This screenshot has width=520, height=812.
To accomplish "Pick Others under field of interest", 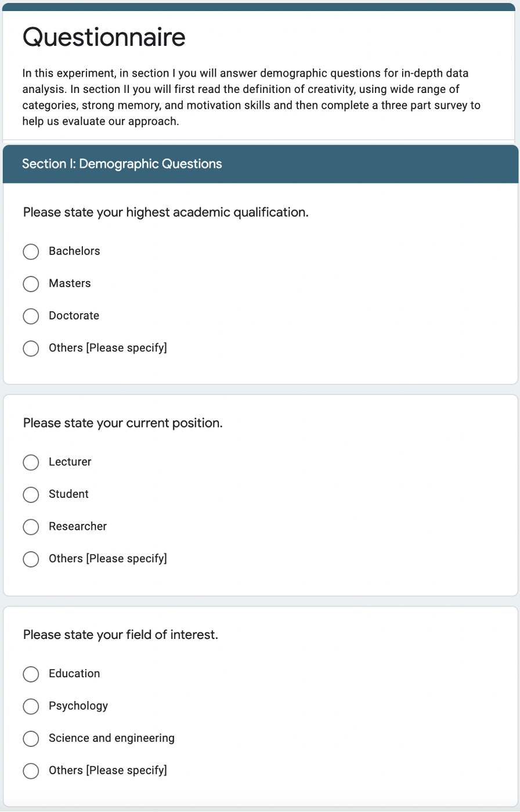I will pyautogui.click(x=31, y=771).
